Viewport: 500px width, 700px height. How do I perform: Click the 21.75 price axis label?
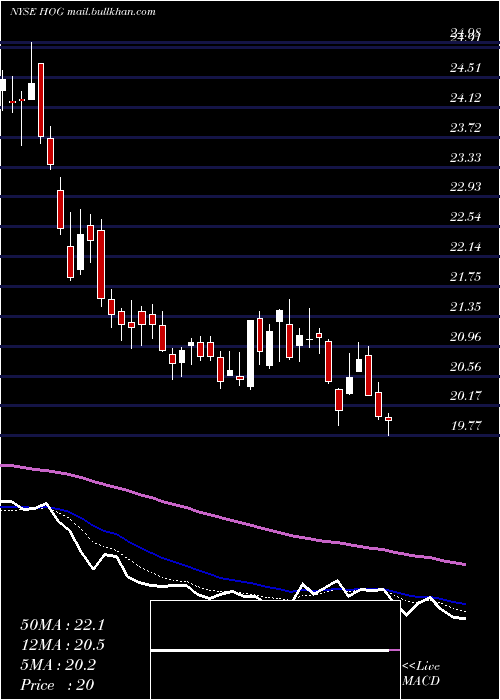[x=466, y=277]
